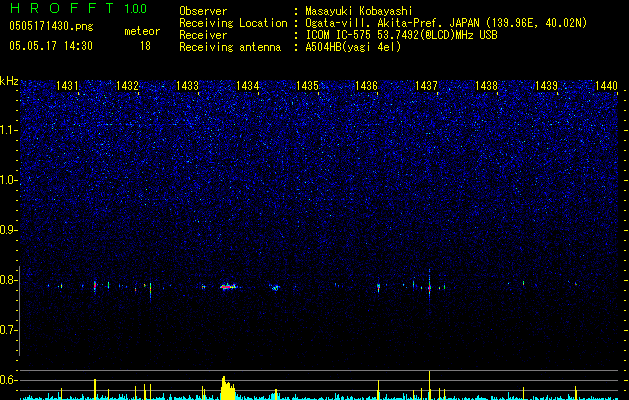
Task: Click the Receiving Location label
Action: pos(233,23)
